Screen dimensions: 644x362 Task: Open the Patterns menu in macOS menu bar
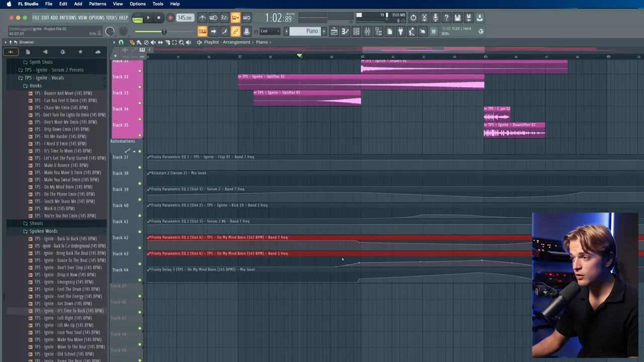coord(97,4)
